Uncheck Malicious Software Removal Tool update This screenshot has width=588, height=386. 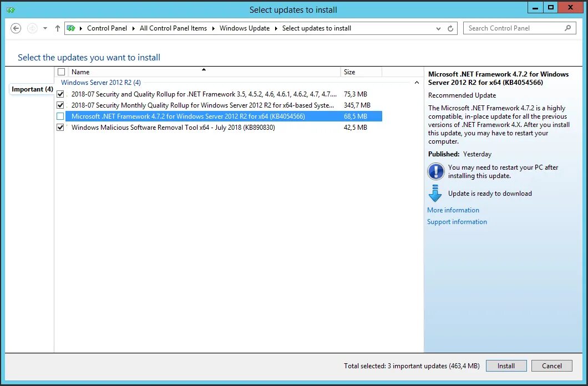(60, 128)
